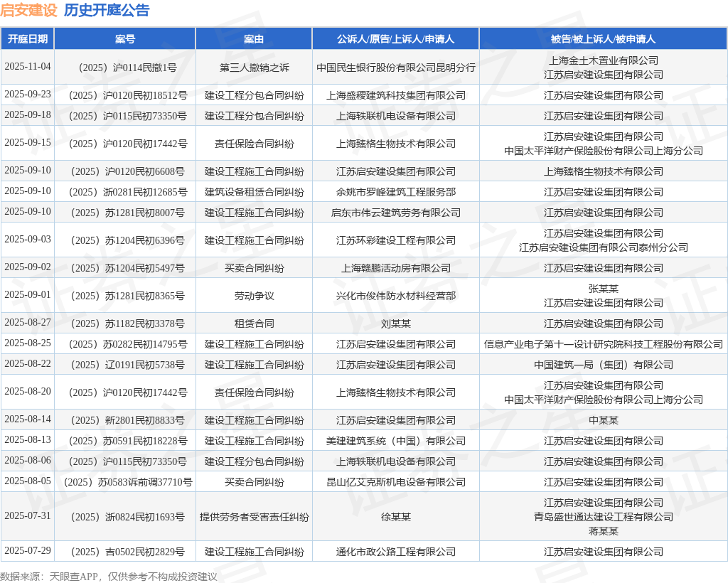Click 上海金土木置业有限公司 defendant text

coord(603,60)
